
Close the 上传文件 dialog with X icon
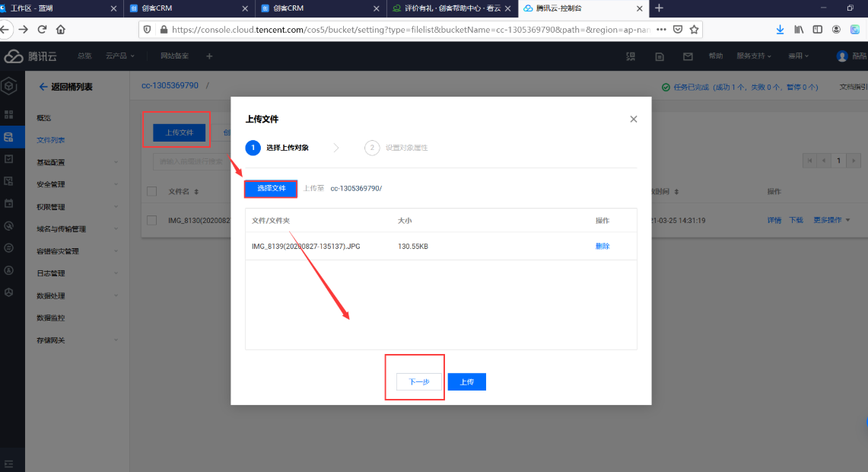(634, 120)
